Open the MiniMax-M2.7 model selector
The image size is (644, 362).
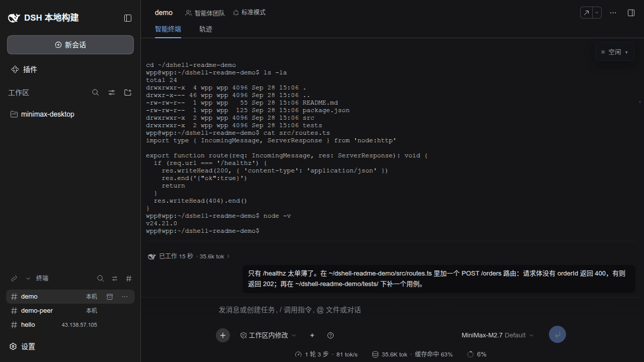click(498, 335)
